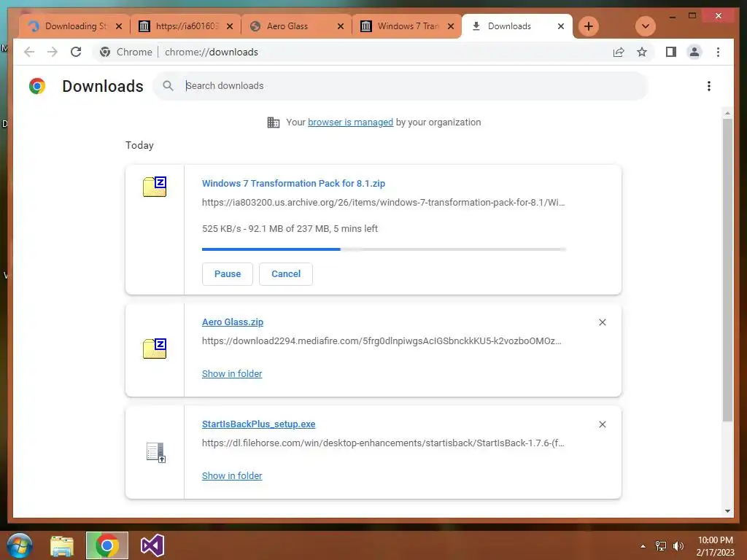Click the search magnifier icon
This screenshot has width=747, height=560.
coord(168,86)
